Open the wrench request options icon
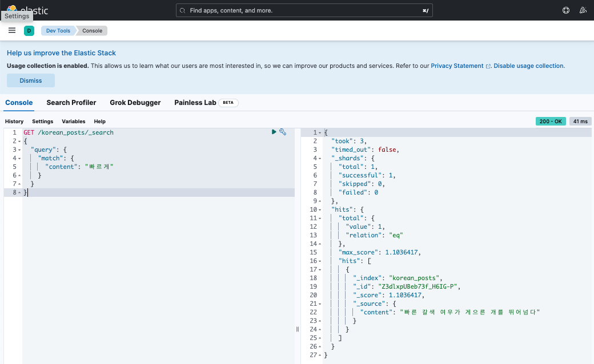Viewport: 594px width, 364px height. pyautogui.click(x=283, y=132)
